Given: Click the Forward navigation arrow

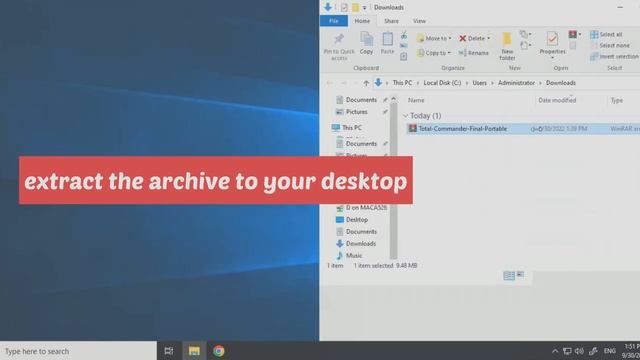Looking at the screenshot, I should (x=344, y=83).
